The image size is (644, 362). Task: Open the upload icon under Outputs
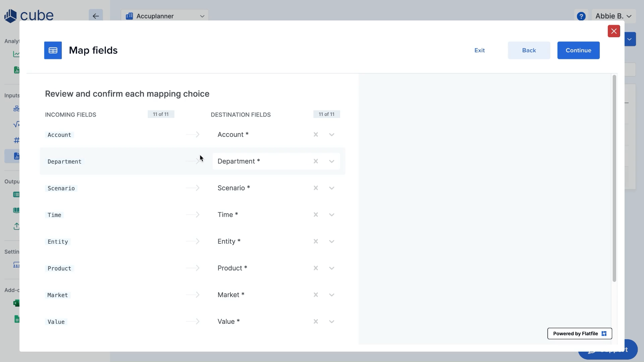coord(16,226)
